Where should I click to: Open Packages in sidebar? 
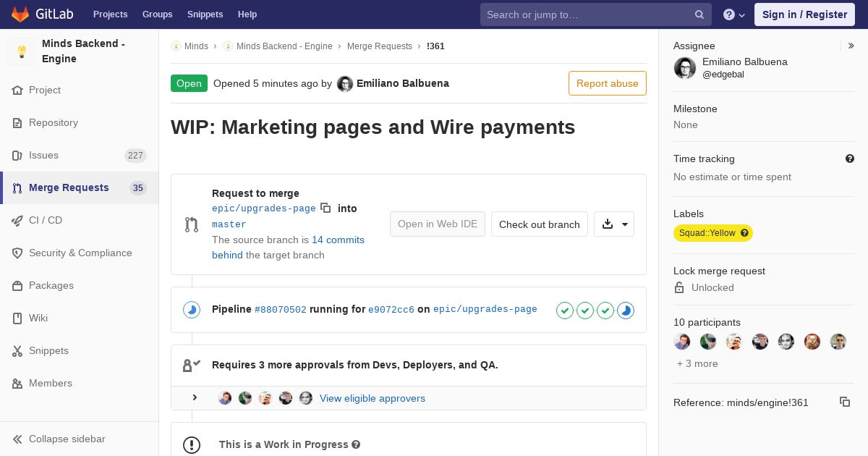(79, 285)
